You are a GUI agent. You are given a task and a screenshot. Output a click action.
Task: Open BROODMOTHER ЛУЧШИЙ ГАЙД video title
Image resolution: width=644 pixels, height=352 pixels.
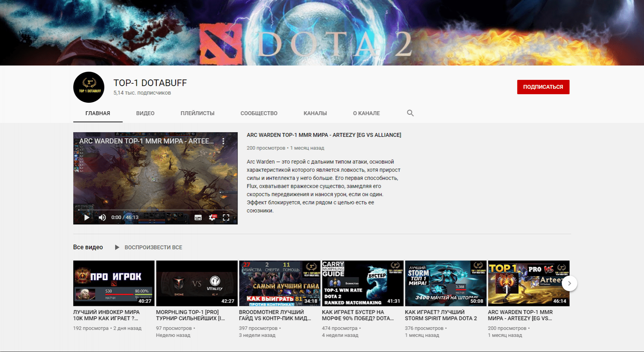pos(275,315)
